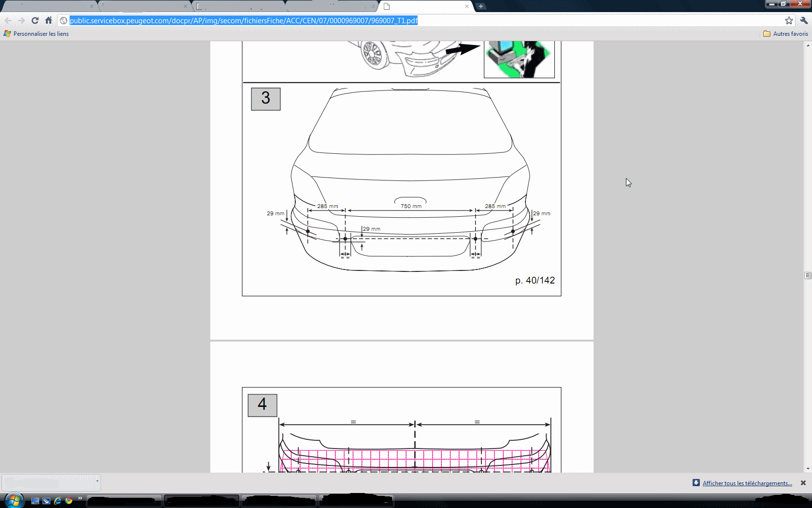
Task: Go to the browser home page
Action: coord(48,20)
